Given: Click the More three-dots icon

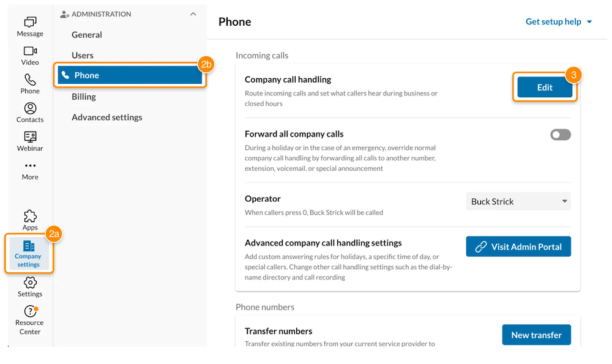Looking at the screenshot, I should (x=30, y=166).
